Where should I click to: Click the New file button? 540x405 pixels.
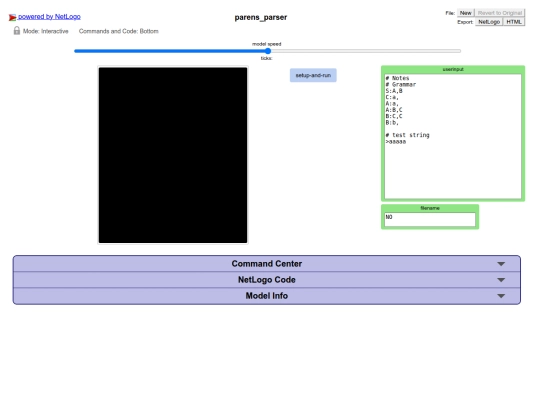[x=466, y=13]
